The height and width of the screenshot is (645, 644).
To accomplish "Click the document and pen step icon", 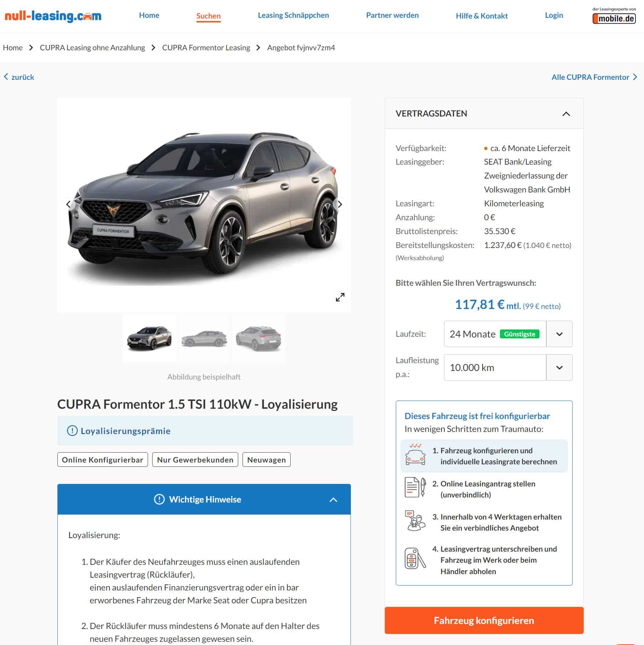I will tap(415, 487).
